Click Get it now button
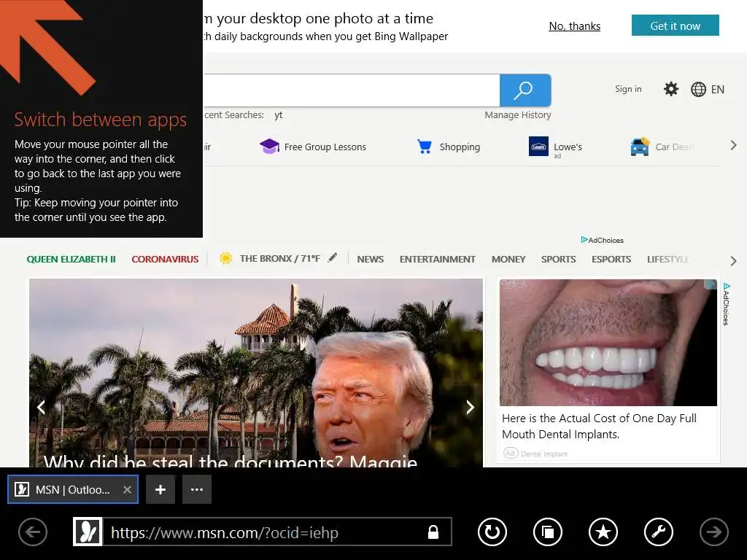Image resolution: width=747 pixels, height=560 pixels. click(675, 26)
